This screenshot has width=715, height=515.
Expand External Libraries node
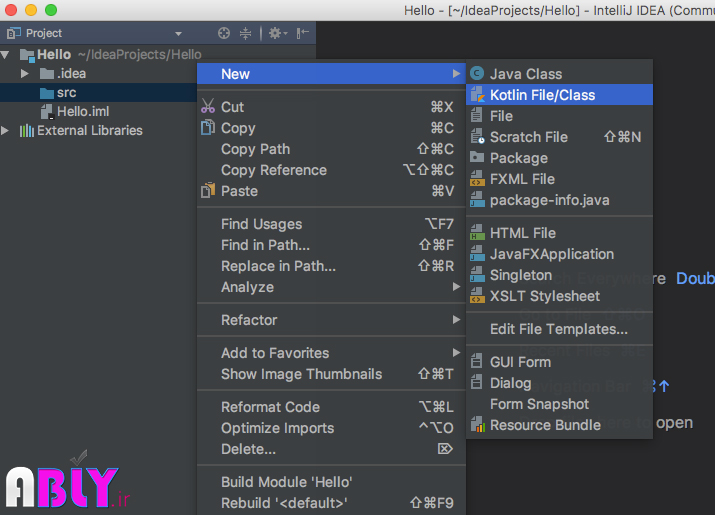(x=5, y=130)
